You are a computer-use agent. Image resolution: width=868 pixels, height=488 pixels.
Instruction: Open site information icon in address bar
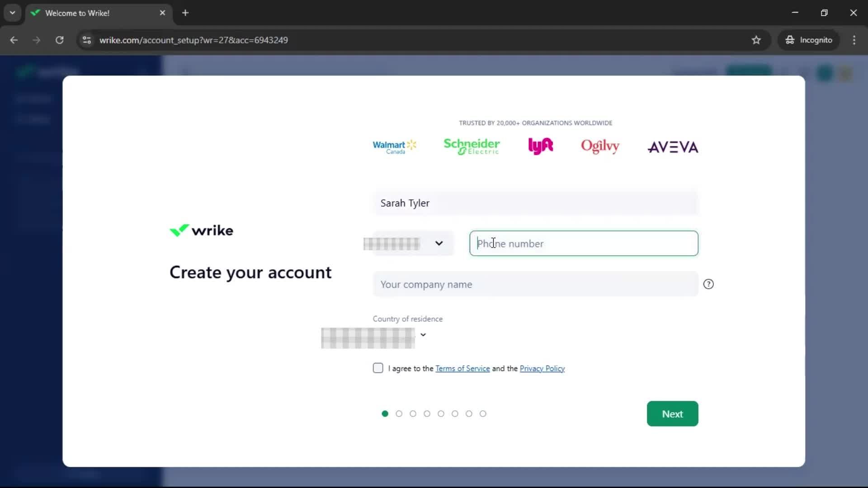pos(87,40)
